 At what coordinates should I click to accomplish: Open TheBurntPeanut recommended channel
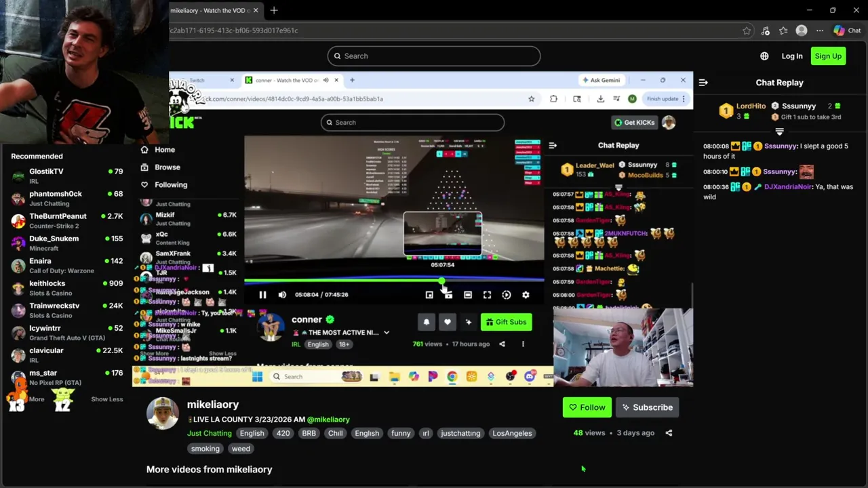point(66,220)
